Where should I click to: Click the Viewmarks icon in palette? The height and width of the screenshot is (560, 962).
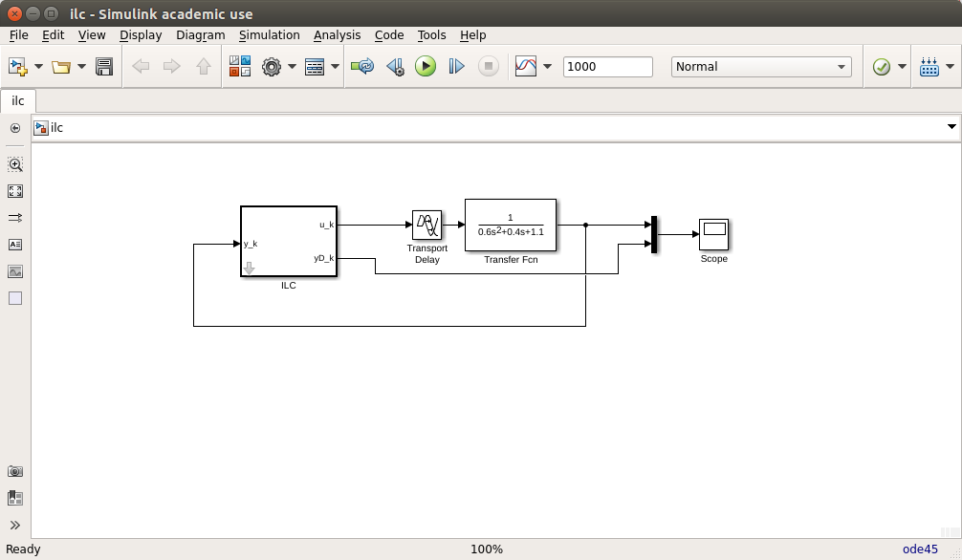pos(15,498)
